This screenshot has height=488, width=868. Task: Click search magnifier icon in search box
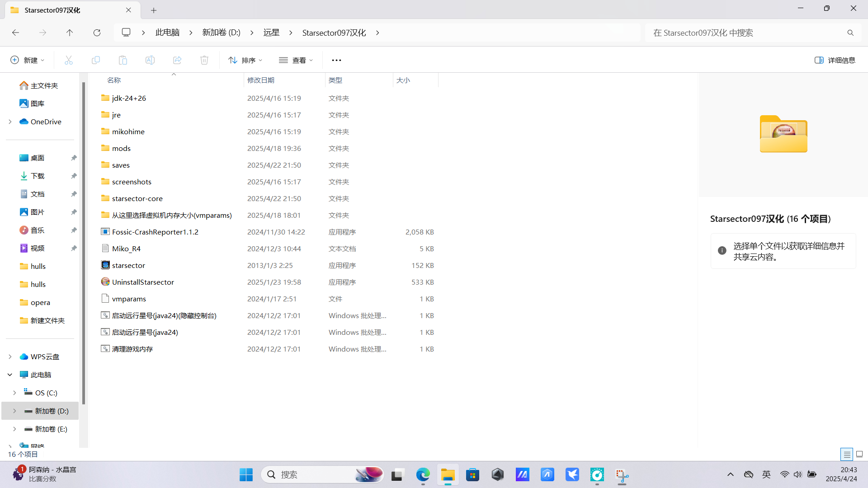coord(850,33)
